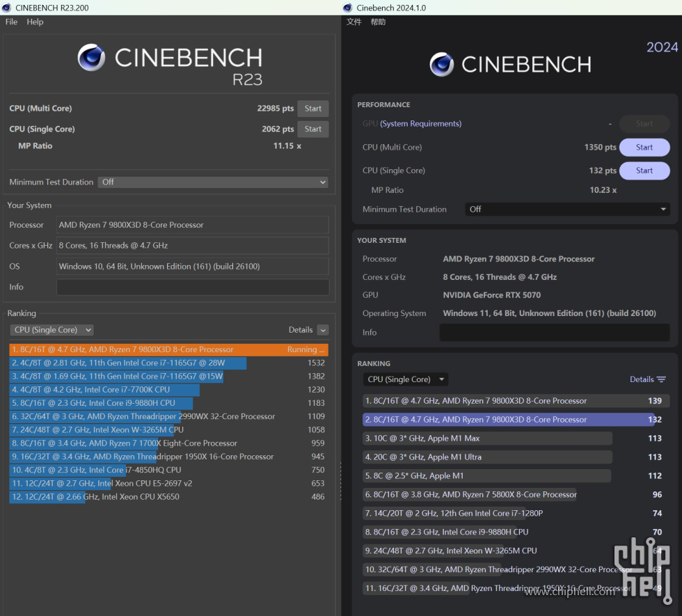Select the Apple M1 Max ranking row

[516, 439]
